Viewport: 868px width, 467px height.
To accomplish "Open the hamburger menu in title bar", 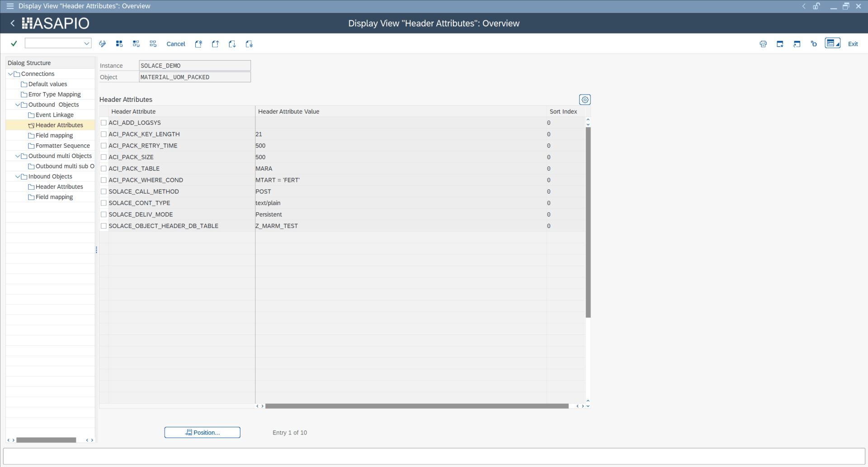I will pos(10,6).
